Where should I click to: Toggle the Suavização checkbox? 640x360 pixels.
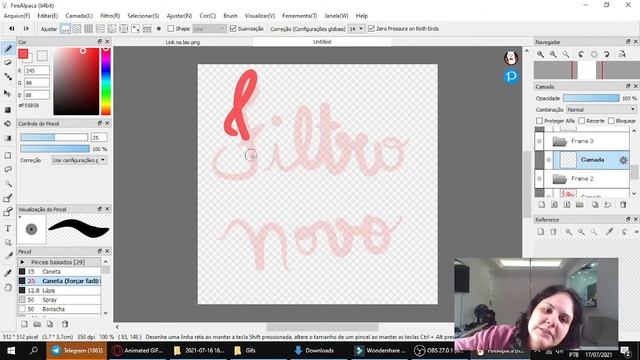click(233, 29)
